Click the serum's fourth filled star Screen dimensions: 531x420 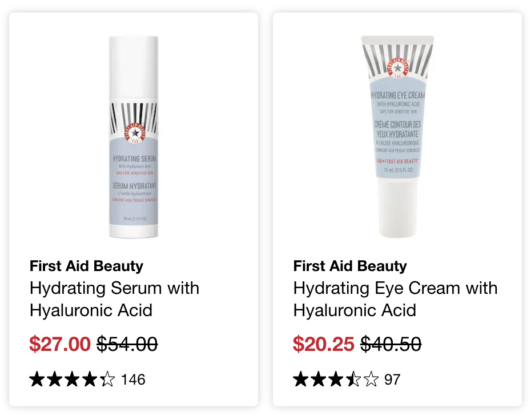(x=90, y=379)
